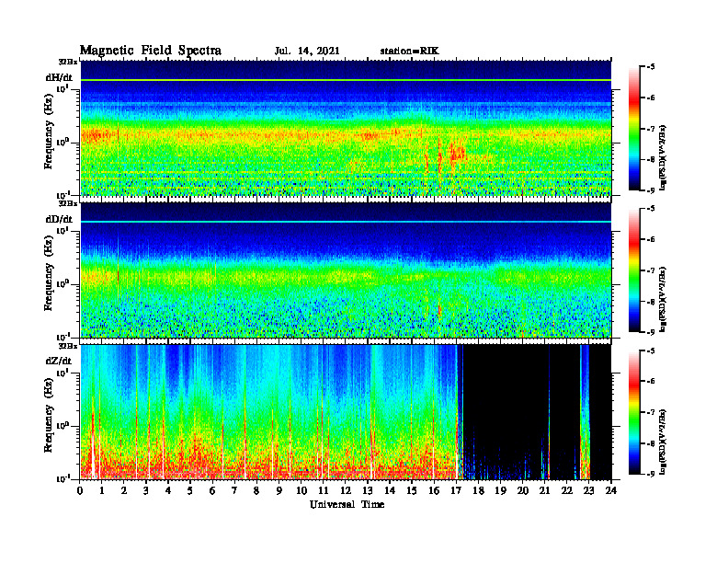728x563 pixels.
Task: Click the '21' hour tick label
Action: point(544,491)
